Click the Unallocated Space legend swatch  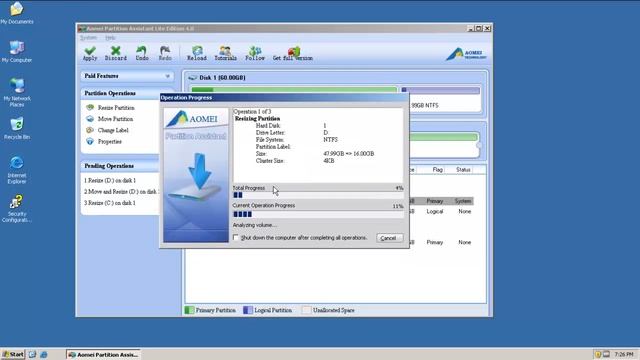[307, 310]
